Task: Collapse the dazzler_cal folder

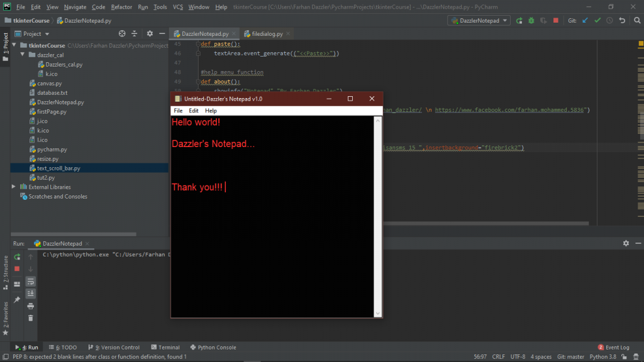Action: [x=23, y=55]
